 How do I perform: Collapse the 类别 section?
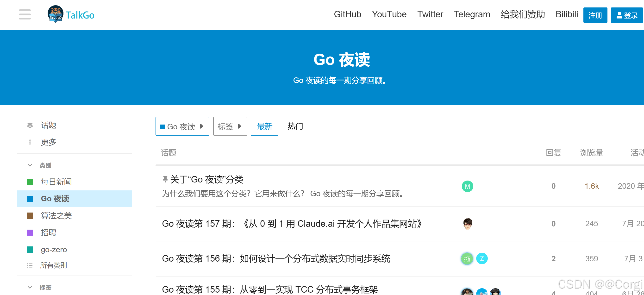(x=30, y=165)
